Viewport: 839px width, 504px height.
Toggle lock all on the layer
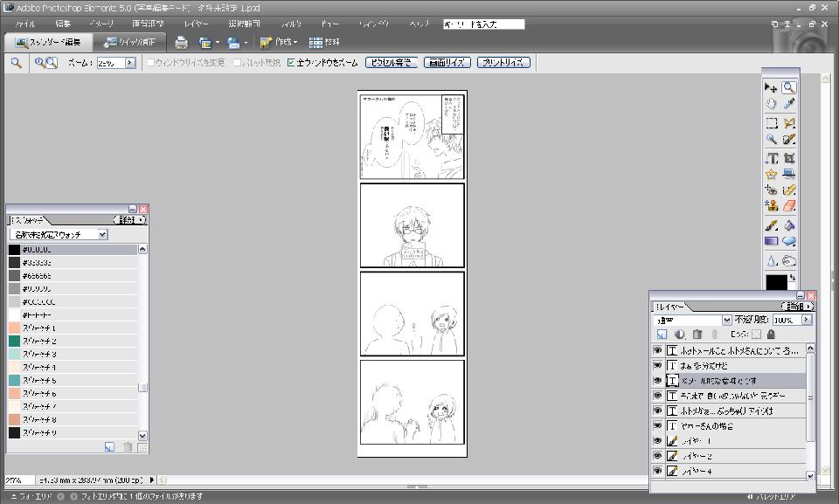(771, 335)
